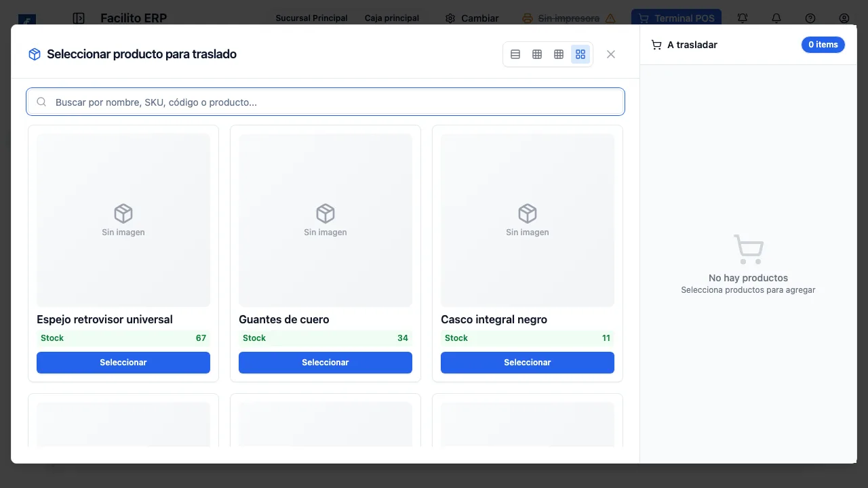Click the Espejo retrovisor universal image placeholder

pos(123,220)
